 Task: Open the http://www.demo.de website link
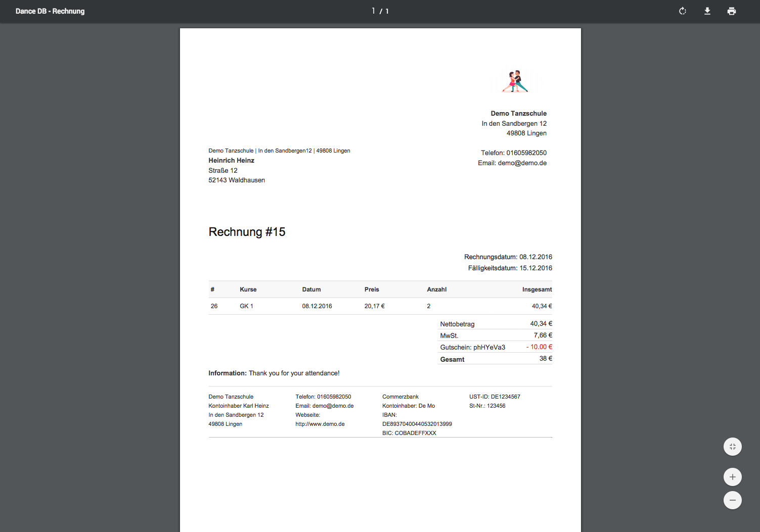(x=320, y=424)
